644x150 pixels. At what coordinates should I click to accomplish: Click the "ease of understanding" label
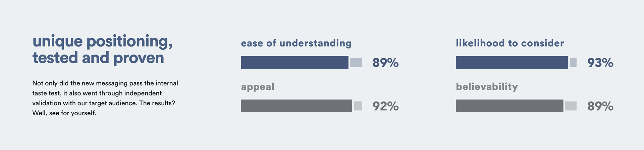pos(296,43)
